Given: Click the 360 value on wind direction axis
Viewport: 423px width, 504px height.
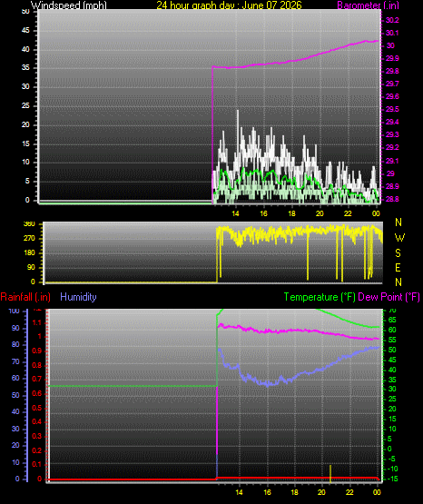Looking at the screenshot, I should pos(30,224).
